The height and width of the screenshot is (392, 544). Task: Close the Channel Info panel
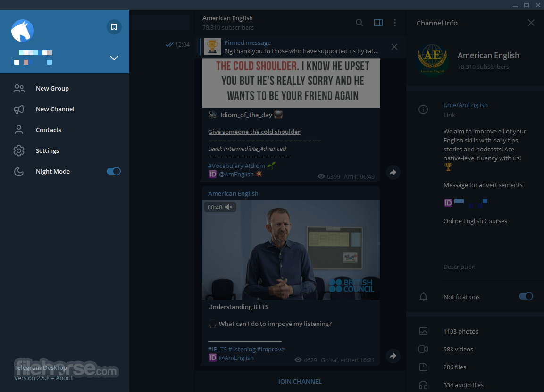[x=531, y=23]
